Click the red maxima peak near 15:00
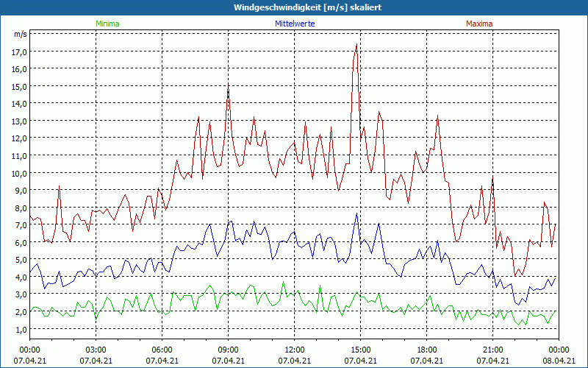Screen dimensions: 588x368 (356, 45)
